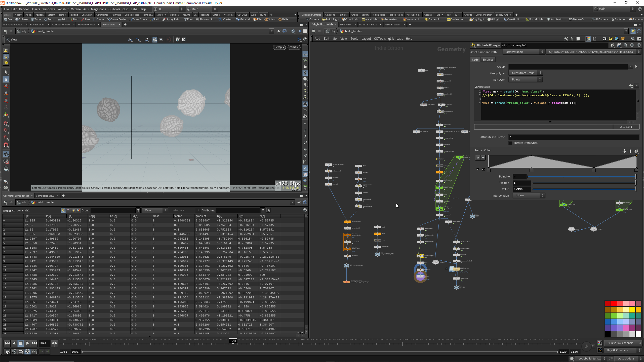
Task: Switch to the Render View tab
Action: click(x=37, y=25)
